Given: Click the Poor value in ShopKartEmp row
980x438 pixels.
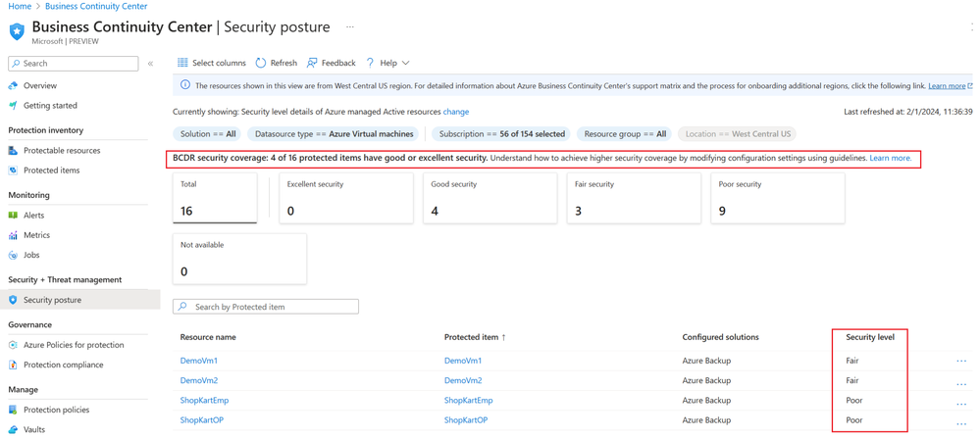Looking at the screenshot, I should coord(854,401).
